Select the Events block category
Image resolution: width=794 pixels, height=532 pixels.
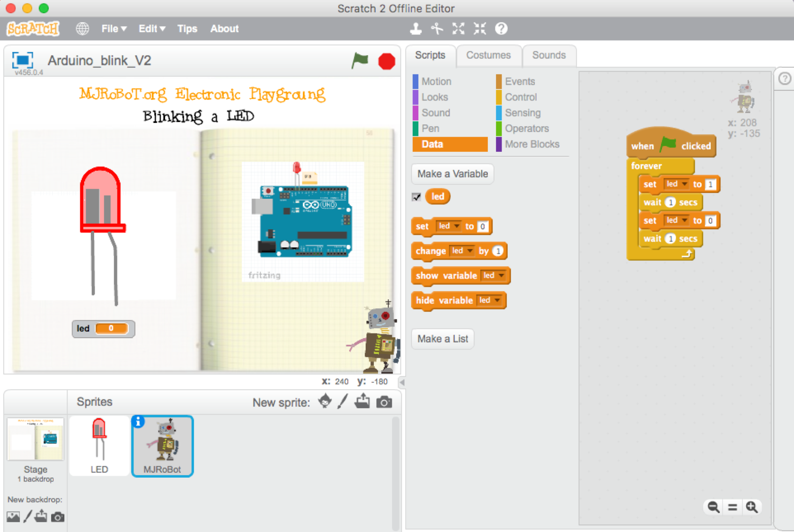pyautogui.click(x=520, y=81)
